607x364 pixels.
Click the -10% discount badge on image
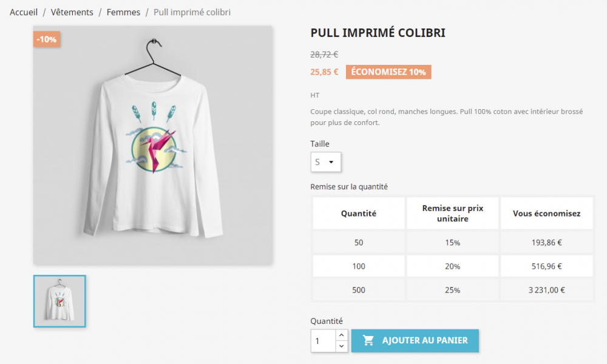[x=47, y=39]
